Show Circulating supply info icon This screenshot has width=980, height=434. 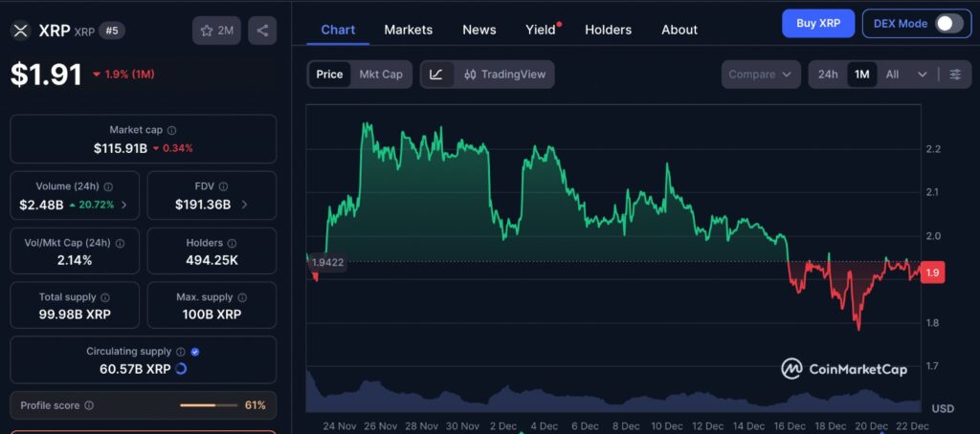(181, 352)
